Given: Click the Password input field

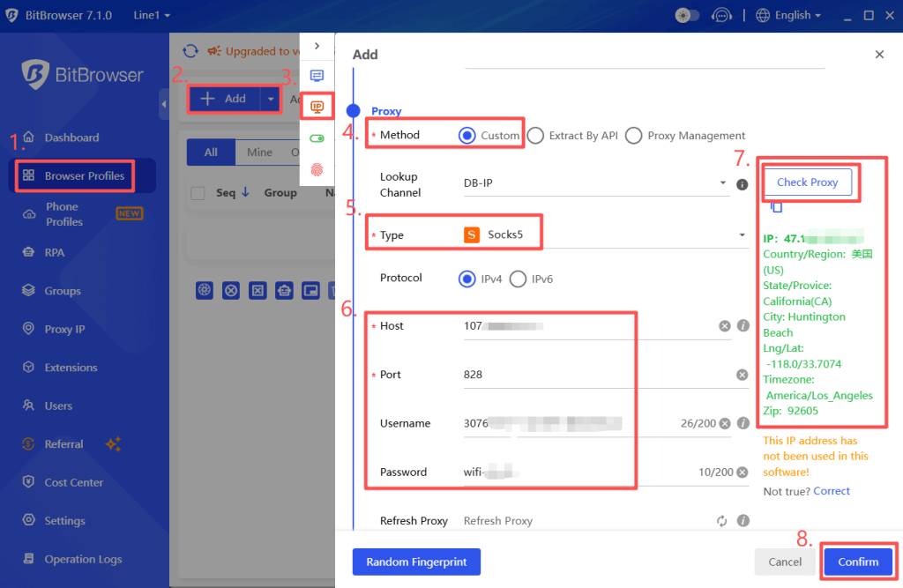Looking at the screenshot, I should (x=573, y=473).
